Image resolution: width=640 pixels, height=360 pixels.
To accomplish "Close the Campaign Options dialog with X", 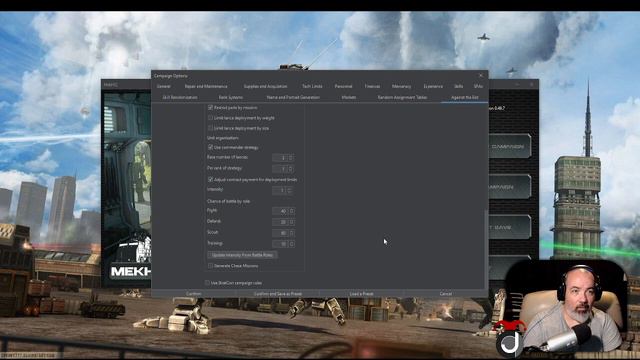I will tap(481, 76).
